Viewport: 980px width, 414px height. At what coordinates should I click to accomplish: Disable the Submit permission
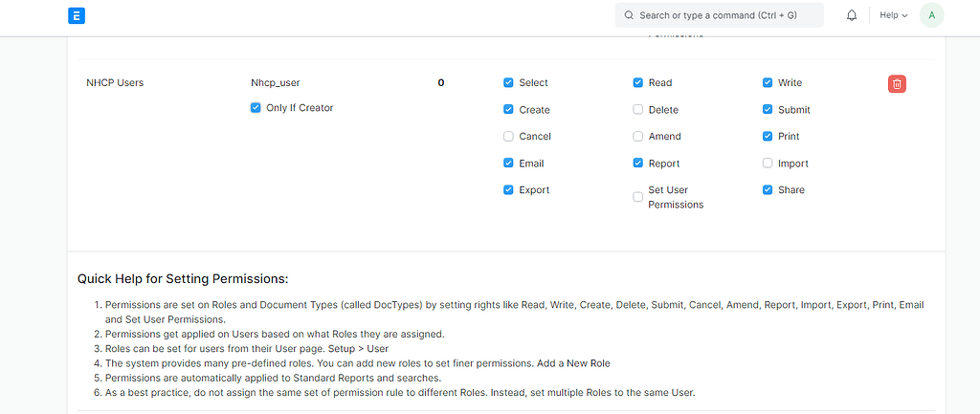coord(768,110)
